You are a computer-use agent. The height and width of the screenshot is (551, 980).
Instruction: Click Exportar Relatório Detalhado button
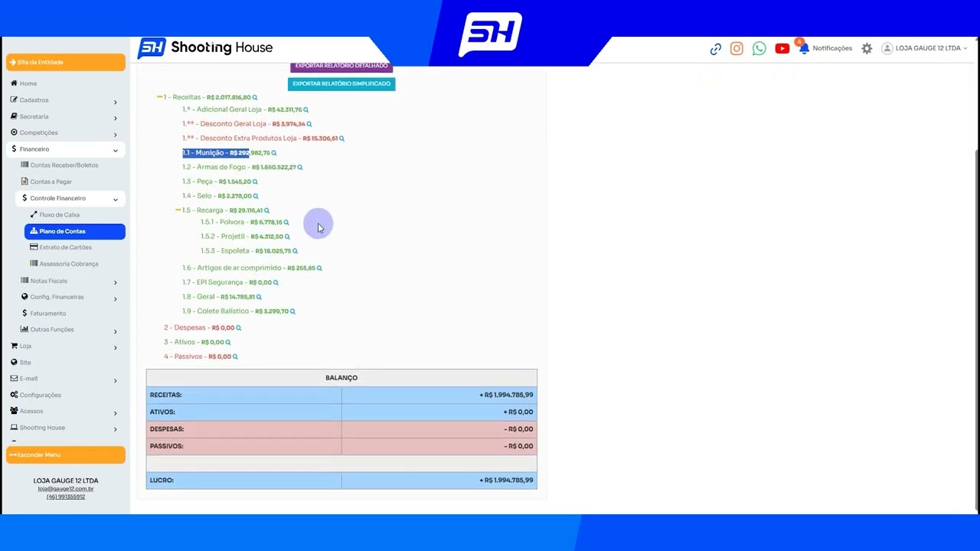(x=341, y=67)
